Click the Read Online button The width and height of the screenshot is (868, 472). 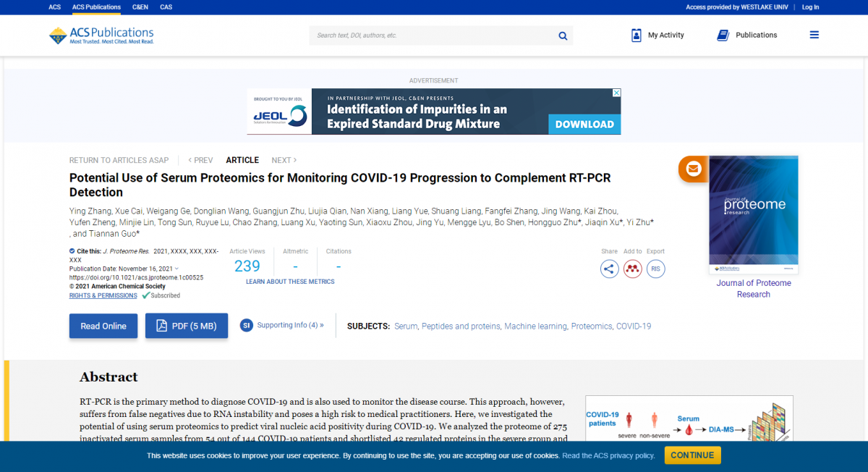[103, 326]
